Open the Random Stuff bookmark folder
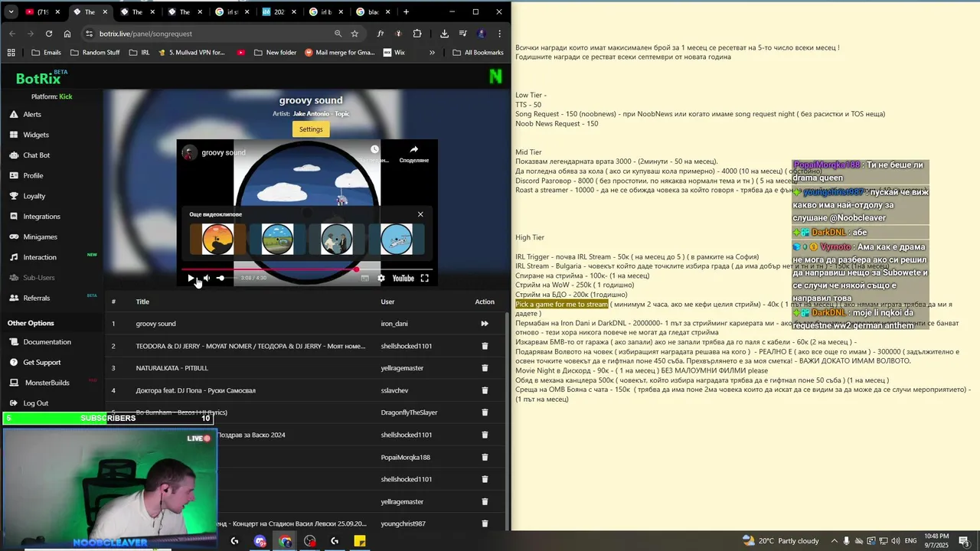Image resolution: width=980 pixels, height=551 pixels. tap(95, 53)
